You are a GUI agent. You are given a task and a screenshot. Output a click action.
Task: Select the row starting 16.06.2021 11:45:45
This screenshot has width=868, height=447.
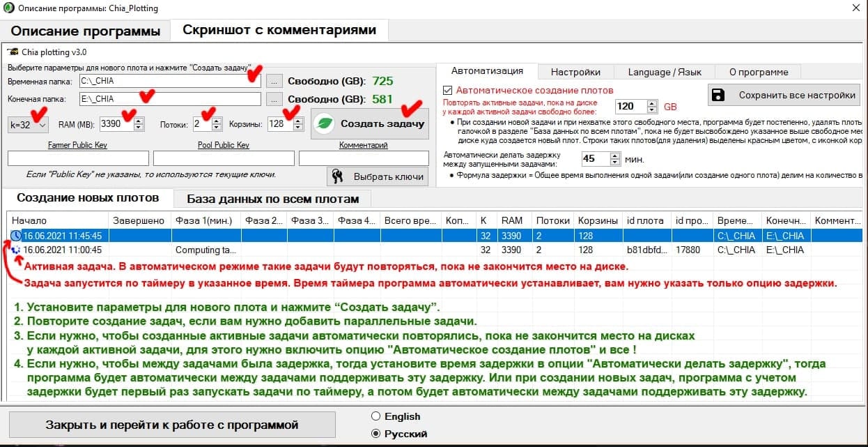pyautogui.click(x=435, y=236)
